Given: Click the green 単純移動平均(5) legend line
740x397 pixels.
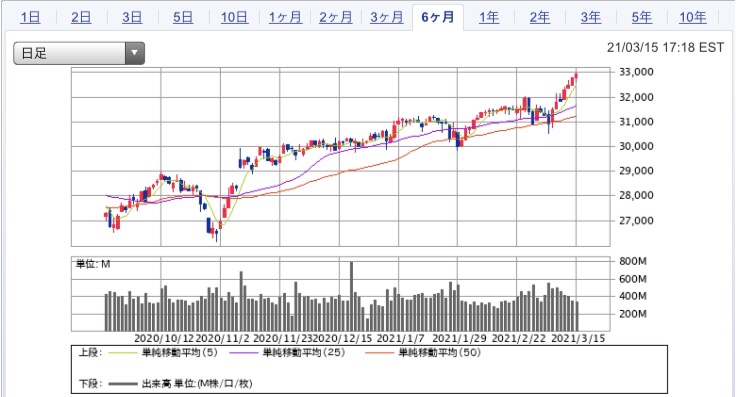Looking at the screenshot, I should click(123, 353).
